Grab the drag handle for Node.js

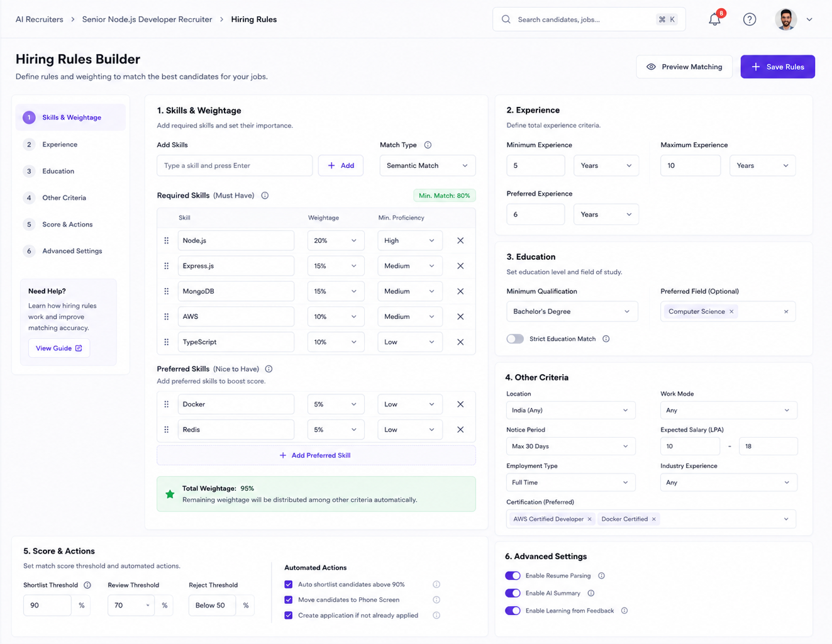(x=167, y=241)
